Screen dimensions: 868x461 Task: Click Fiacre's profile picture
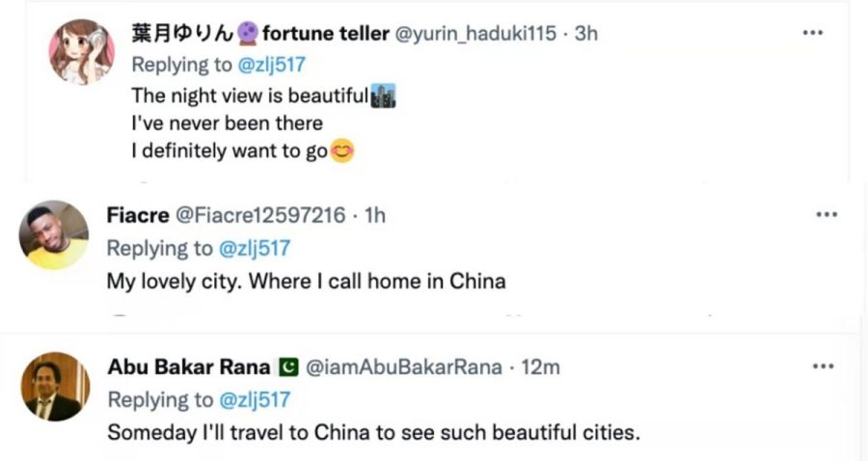[54, 234]
